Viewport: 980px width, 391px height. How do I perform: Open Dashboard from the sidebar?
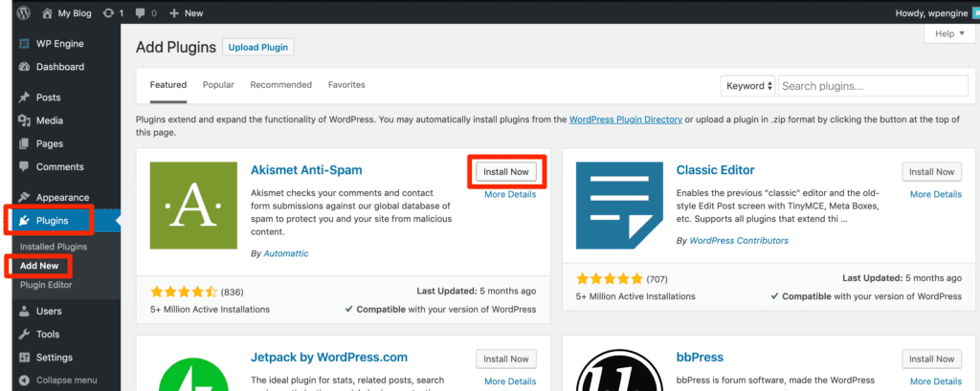click(x=59, y=67)
